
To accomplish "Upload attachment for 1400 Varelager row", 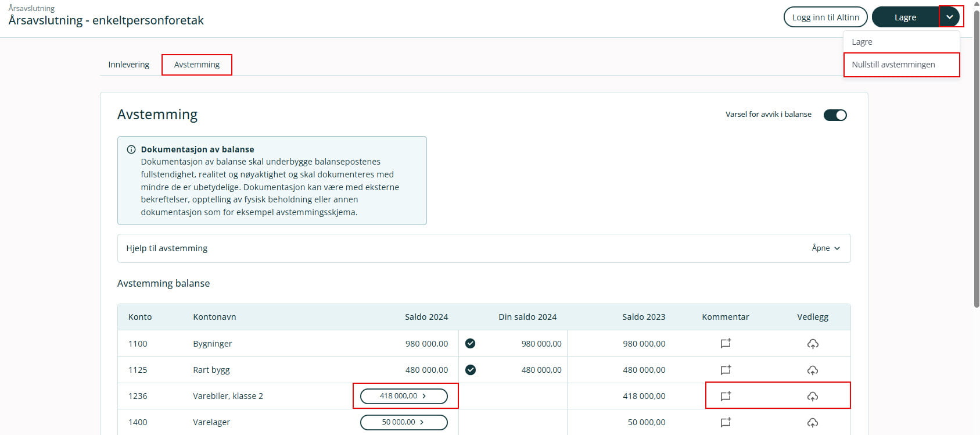I will tap(812, 422).
